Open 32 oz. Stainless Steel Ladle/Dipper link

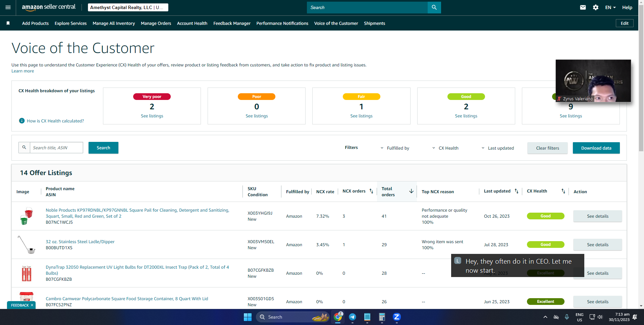click(x=80, y=241)
